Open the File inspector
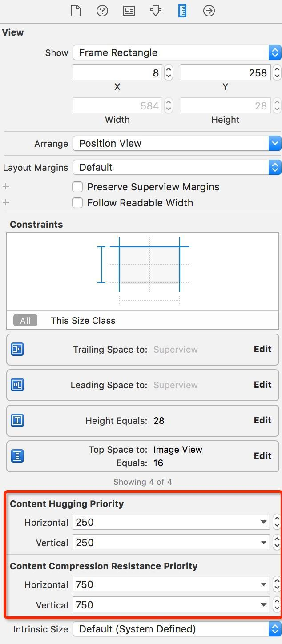This screenshot has width=282, height=644. pyautogui.click(x=76, y=11)
